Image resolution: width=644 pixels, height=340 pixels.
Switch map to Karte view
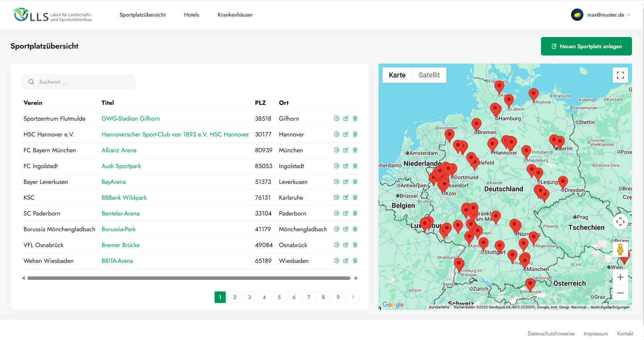[397, 75]
